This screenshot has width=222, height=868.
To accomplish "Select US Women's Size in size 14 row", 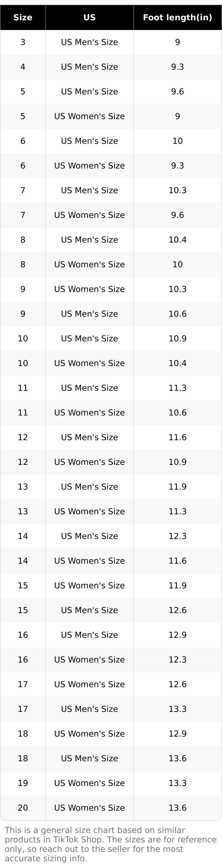I will pos(90,561).
